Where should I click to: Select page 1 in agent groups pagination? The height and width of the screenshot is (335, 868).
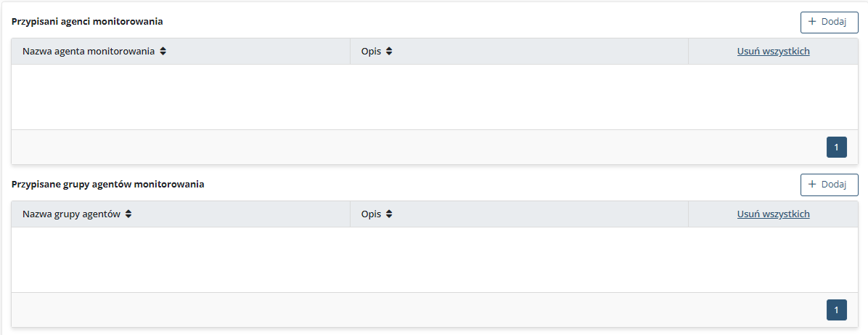pos(836,310)
